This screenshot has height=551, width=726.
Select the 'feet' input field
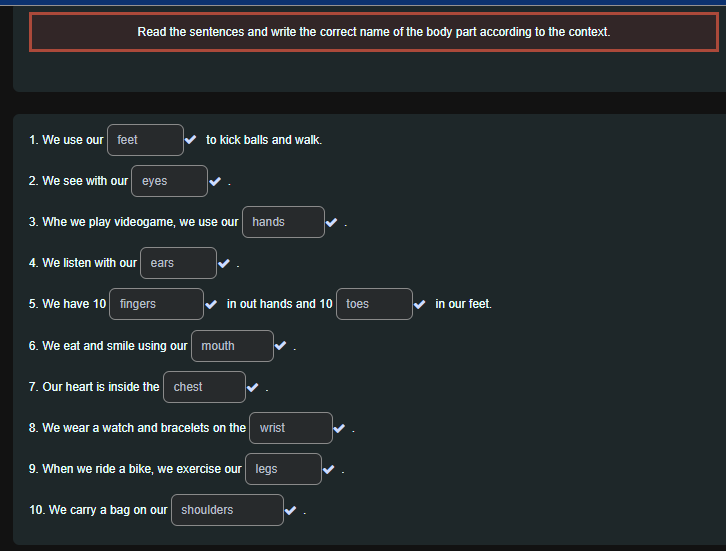pos(145,140)
